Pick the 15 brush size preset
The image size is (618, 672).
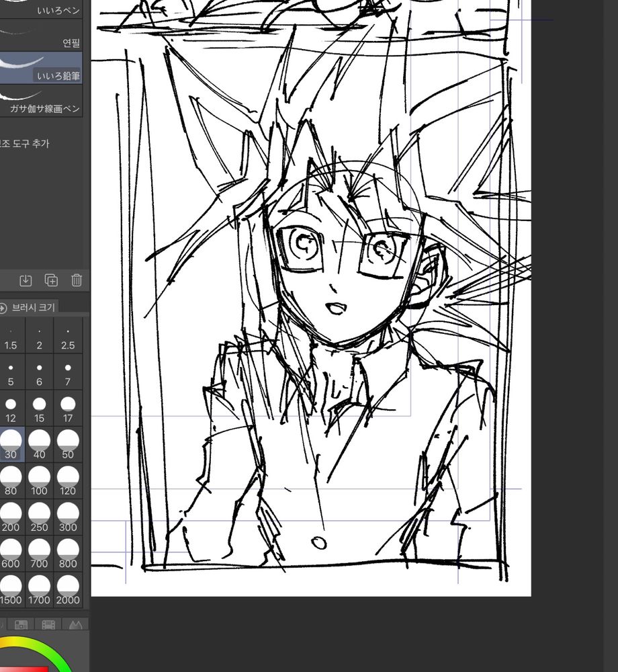pyautogui.click(x=40, y=409)
